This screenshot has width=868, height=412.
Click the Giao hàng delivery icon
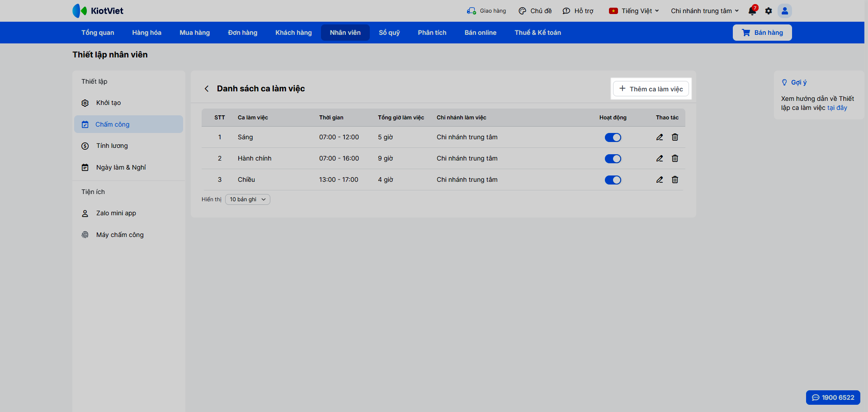click(x=472, y=11)
